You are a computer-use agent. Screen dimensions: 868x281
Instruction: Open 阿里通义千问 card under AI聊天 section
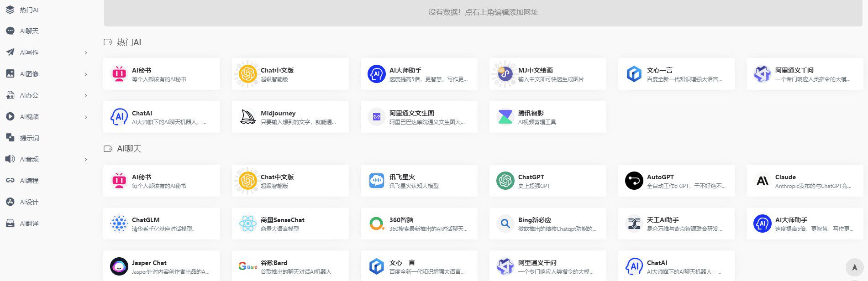coord(548,265)
